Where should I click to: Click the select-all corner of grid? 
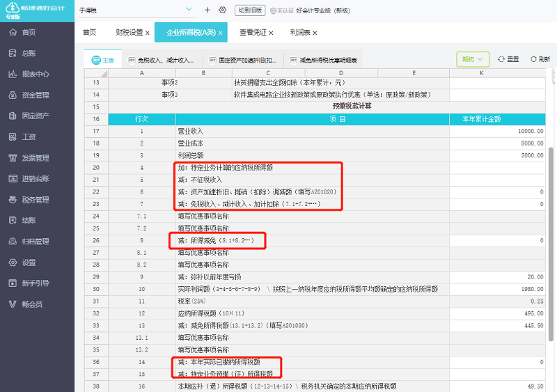coord(96,73)
